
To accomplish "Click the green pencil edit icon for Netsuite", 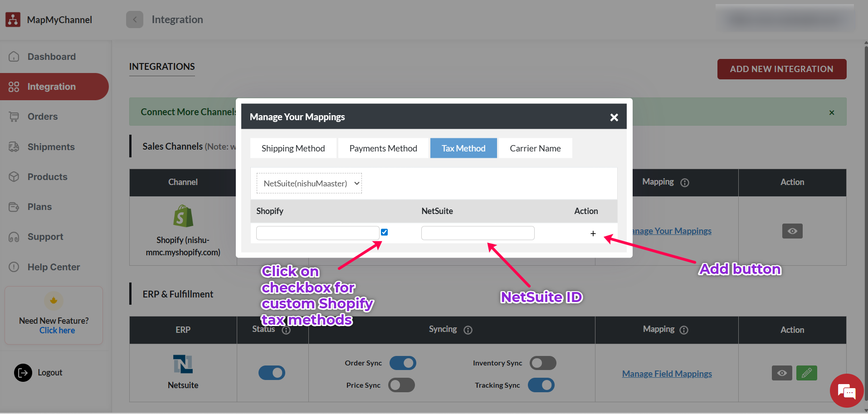I will tap(806, 373).
